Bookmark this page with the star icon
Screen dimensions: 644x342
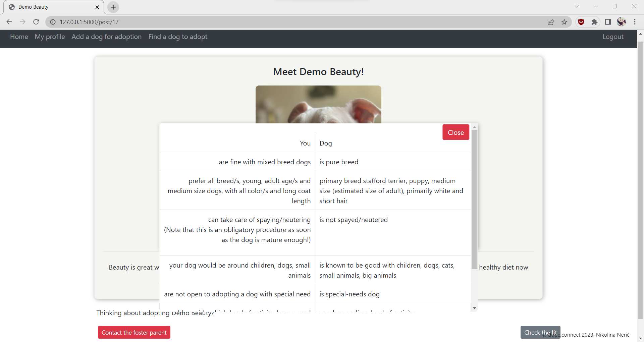pos(565,22)
